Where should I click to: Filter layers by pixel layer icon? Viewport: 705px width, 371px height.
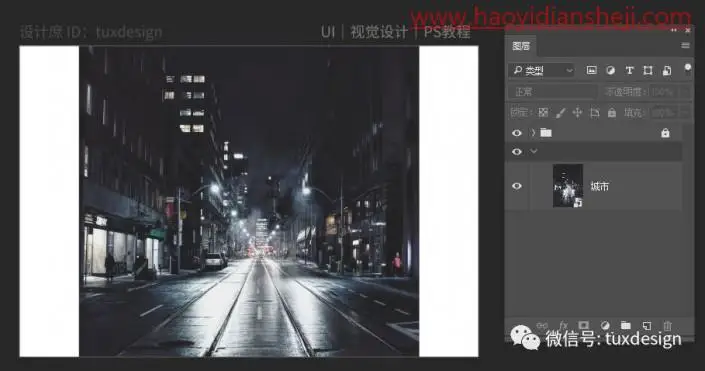point(592,70)
